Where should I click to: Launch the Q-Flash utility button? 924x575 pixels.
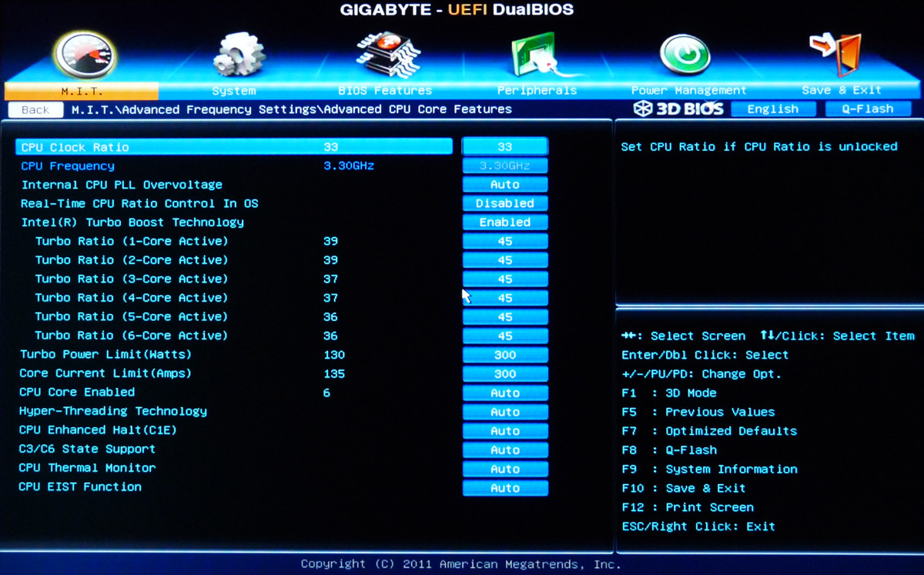tap(867, 109)
